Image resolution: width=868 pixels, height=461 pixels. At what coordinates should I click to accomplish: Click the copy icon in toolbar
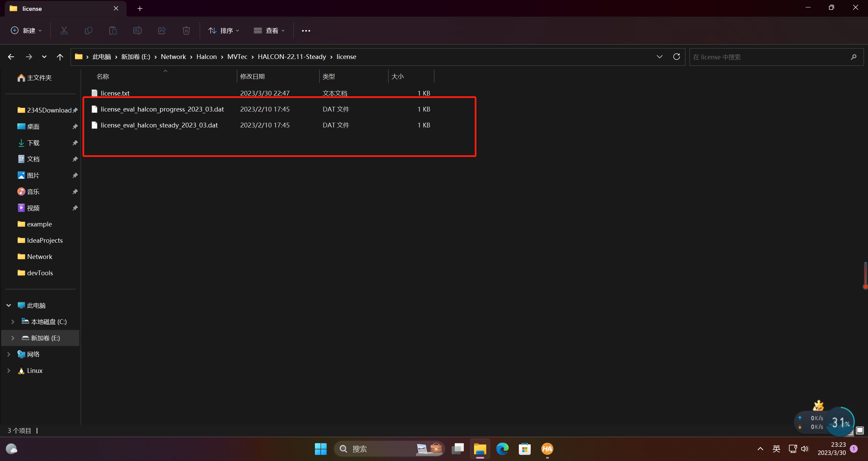point(89,31)
